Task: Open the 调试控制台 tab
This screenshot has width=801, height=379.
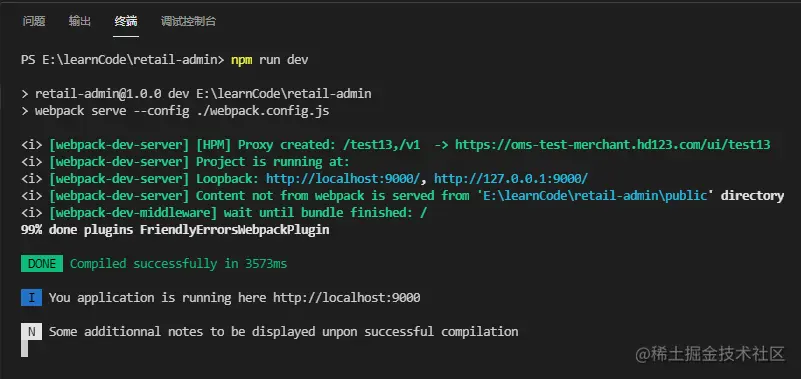Action: pos(189,21)
